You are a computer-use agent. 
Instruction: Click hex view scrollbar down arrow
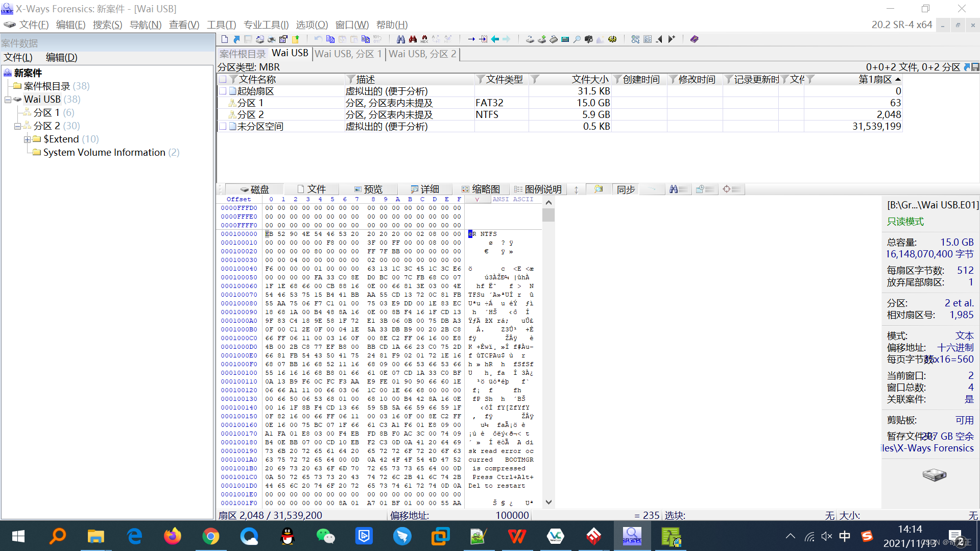tap(548, 502)
